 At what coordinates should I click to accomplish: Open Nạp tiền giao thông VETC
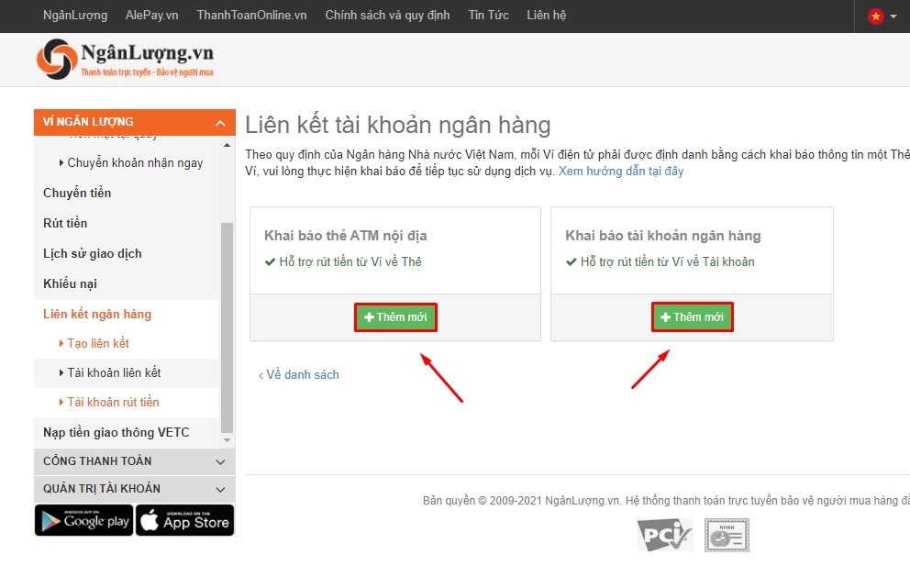[117, 432]
